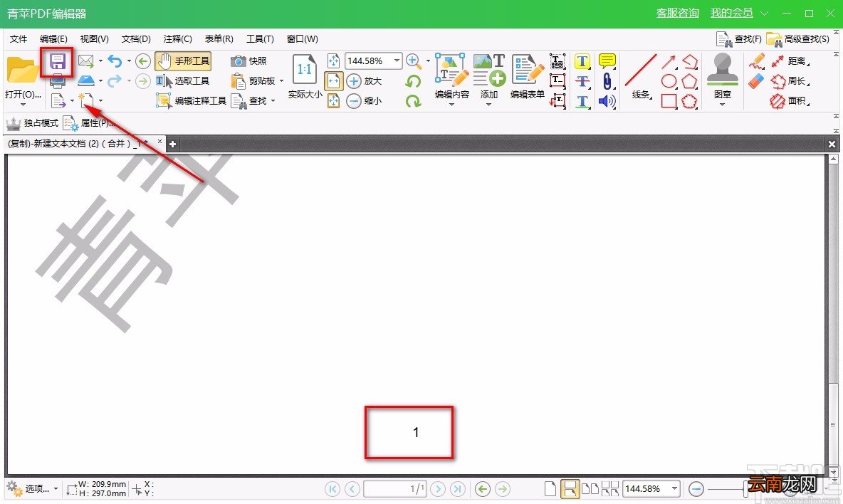Open the toolbar zoom percentage 144.58% dropdown
This screenshot has width=843, height=504.
pyautogui.click(x=397, y=61)
